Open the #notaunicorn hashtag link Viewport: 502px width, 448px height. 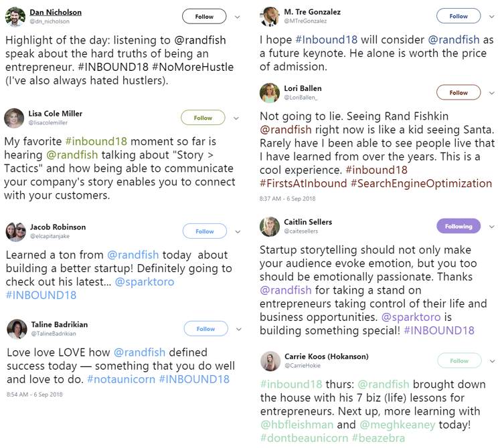tap(121, 379)
